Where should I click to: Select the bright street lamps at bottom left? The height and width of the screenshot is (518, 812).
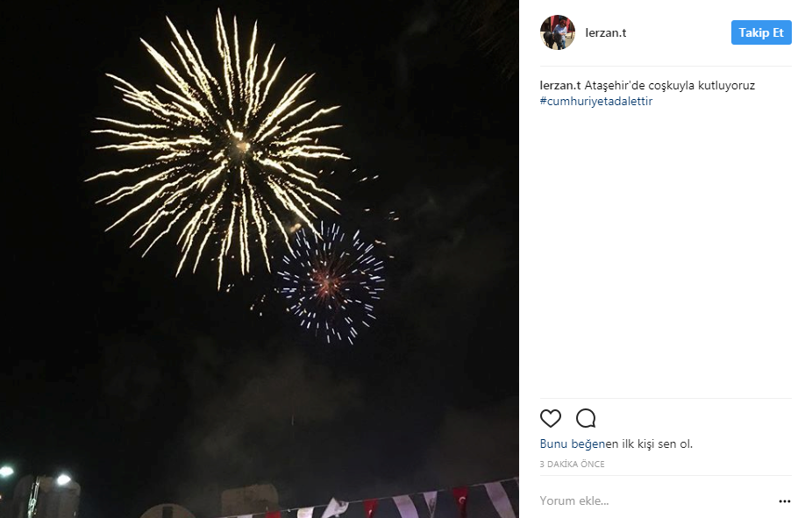[35, 475]
